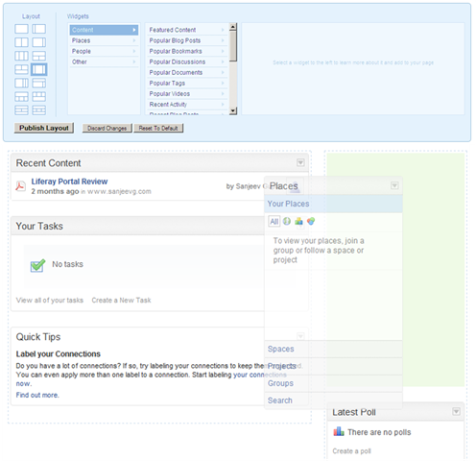476x461 pixels.
Task: Open the Liferay Portal Review document link
Action: [69, 182]
